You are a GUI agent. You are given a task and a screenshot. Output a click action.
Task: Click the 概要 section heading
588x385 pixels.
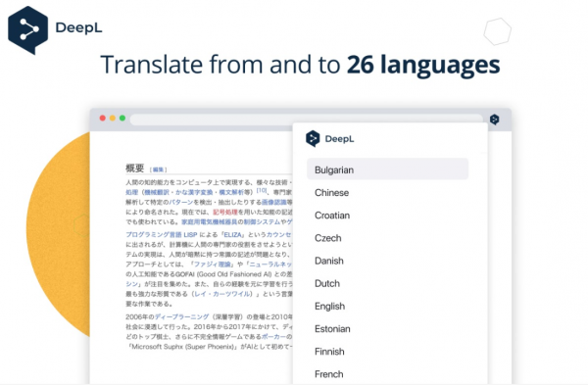[x=135, y=168]
